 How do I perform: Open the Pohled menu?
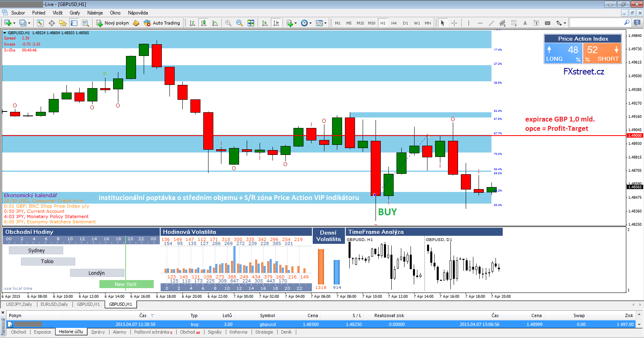(39, 13)
